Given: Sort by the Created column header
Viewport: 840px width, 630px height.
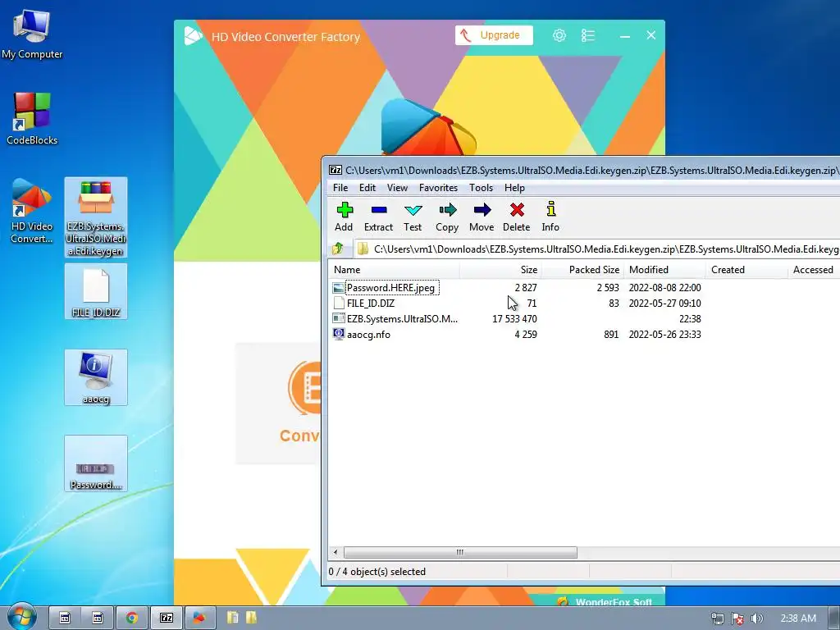Looking at the screenshot, I should click(746, 269).
